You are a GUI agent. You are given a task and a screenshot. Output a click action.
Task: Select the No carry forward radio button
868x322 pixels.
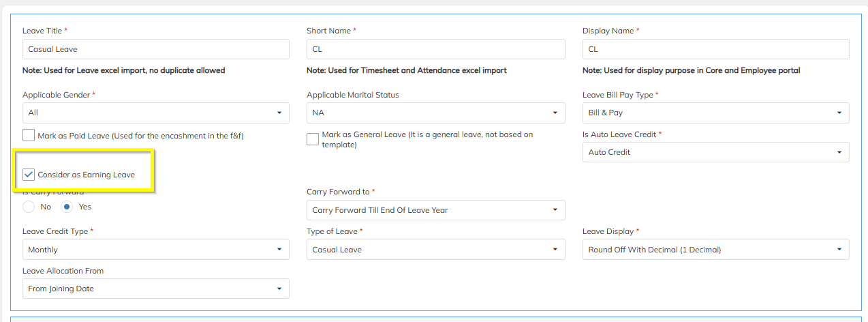(29, 206)
